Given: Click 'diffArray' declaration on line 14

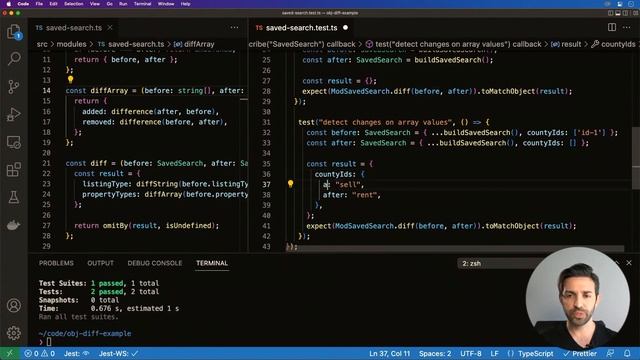Looking at the screenshot, I should tap(109, 91).
